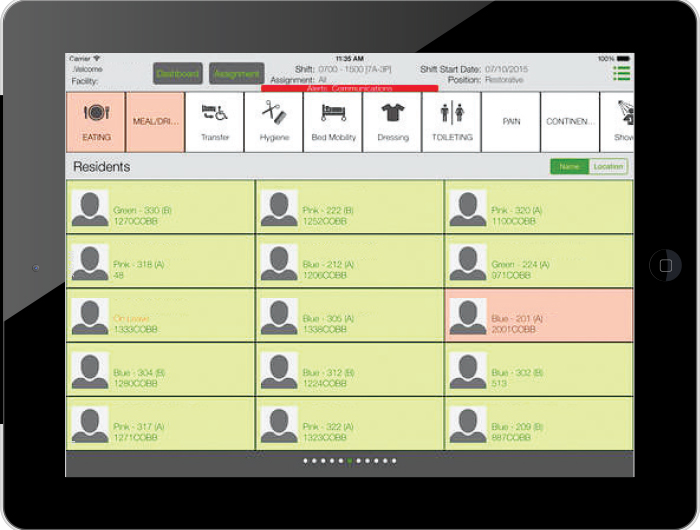Image resolution: width=700 pixels, height=530 pixels.
Task: Tap avatar photo of resident 1323COBB
Action: coord(279,425)
